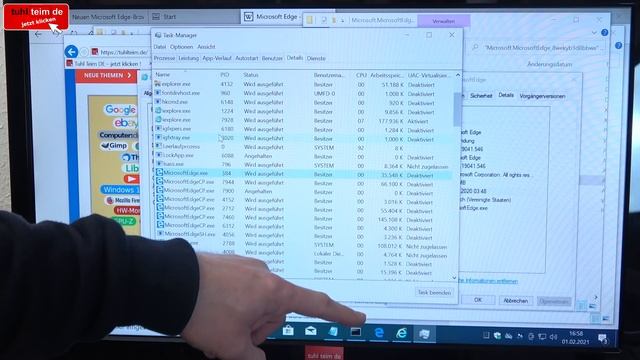Image resolution: width=640 pixels, height=360 pixels.
Task: Click the MicrosoftEdgeSH.exe process icon
Action: (160, 234)
